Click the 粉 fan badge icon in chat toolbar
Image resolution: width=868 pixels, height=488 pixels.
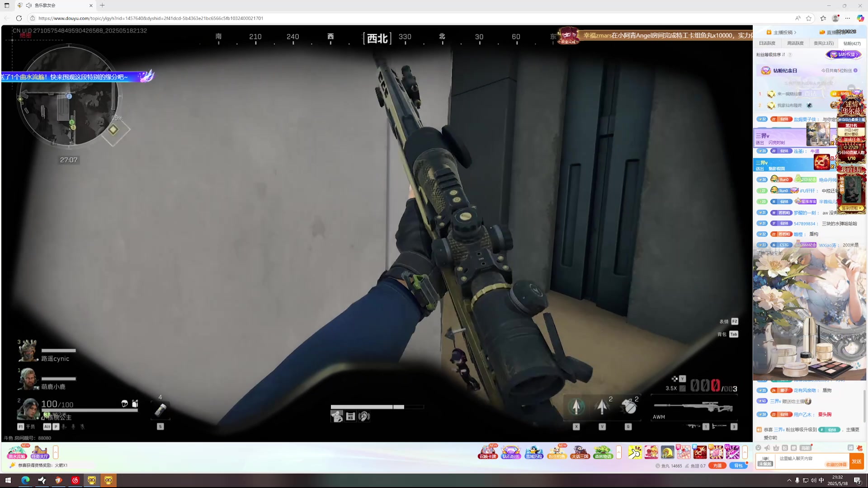pos(785,448)
